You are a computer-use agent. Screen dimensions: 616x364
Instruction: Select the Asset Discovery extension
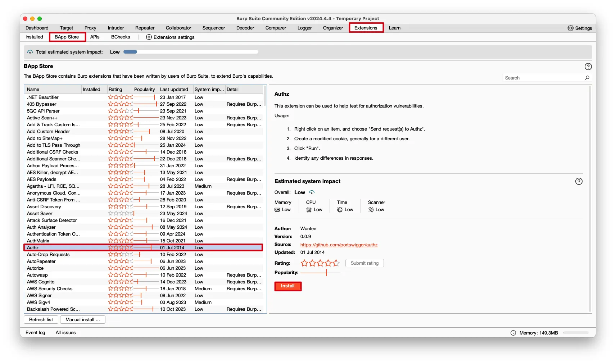coord(144,207)
